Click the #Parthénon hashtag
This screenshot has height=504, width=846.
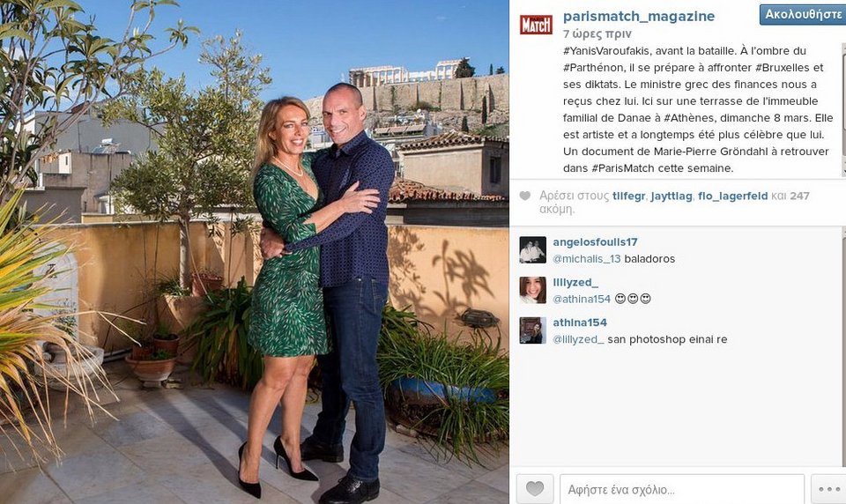click(x=592, y=68)
